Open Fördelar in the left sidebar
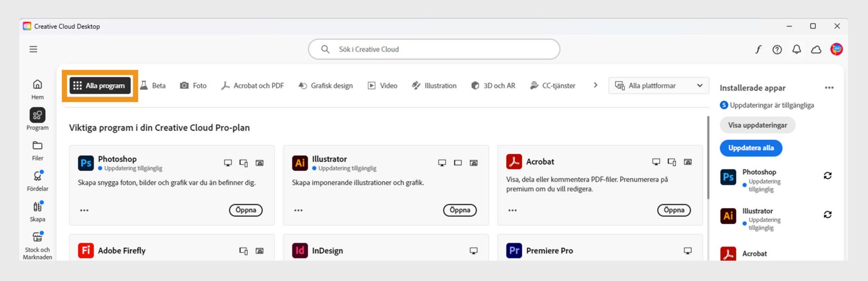868x281 pixels. click(x=38, y=181)
